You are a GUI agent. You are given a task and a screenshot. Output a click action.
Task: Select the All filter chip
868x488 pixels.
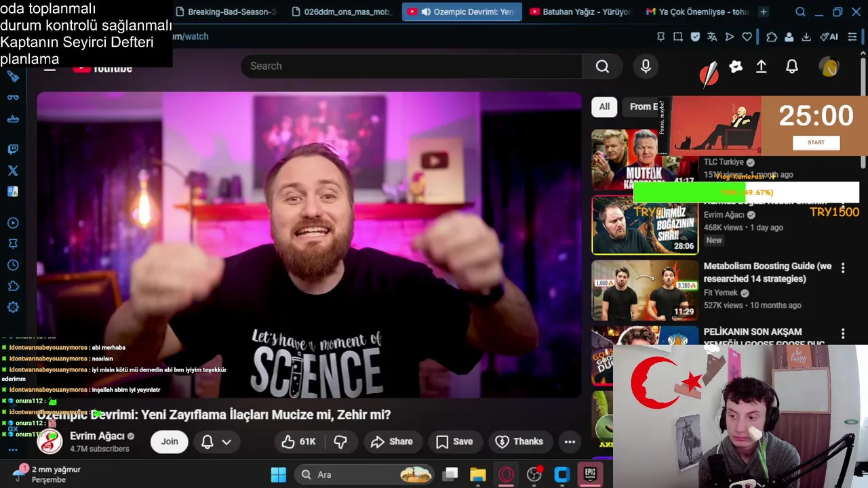[604, 106]
